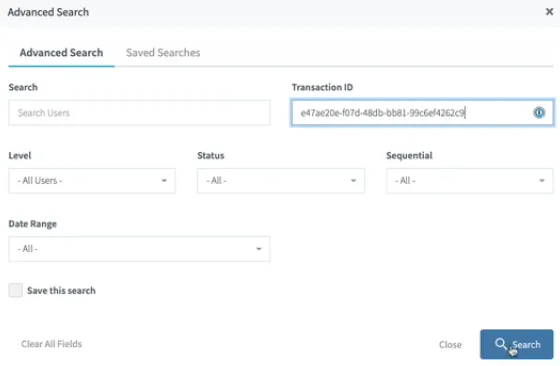The height and width of the screenshot is (366, 560).
Task: Expand the Date Range dropdown
Action: coord(139,249)
